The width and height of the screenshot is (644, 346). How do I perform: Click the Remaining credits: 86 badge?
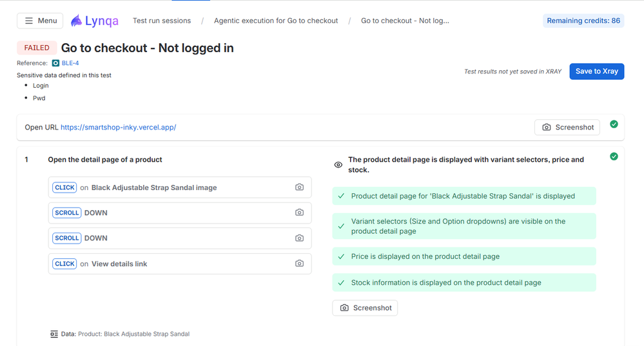point(583,21)
